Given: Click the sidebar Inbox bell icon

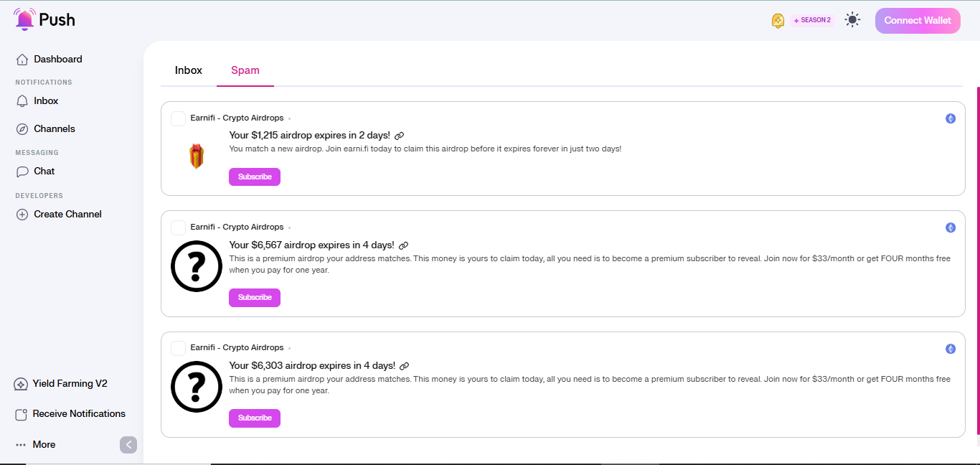Looking at the screenshot, I should pos(22,101).
